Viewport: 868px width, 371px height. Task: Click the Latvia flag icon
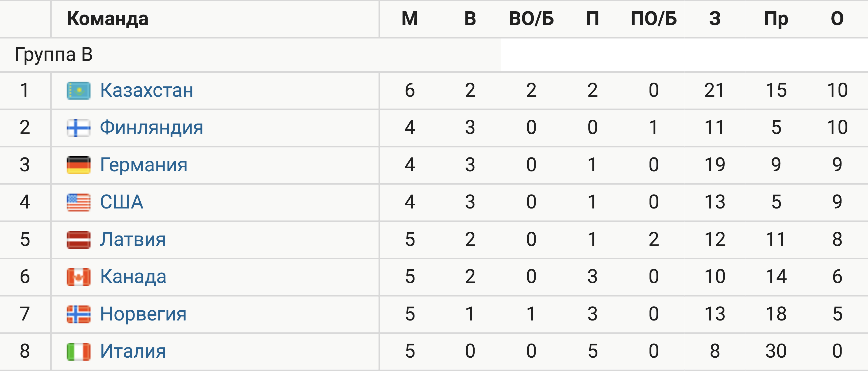click(79, 240)
